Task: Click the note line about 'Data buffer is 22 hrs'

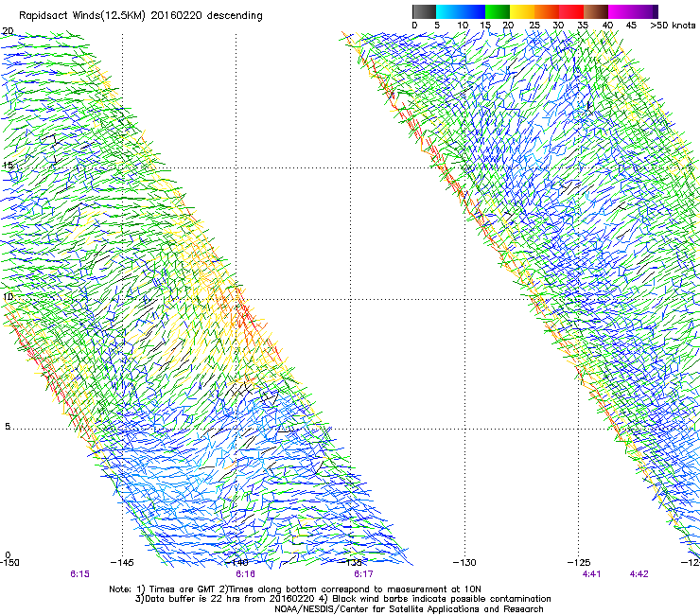Action: [342, 599]
